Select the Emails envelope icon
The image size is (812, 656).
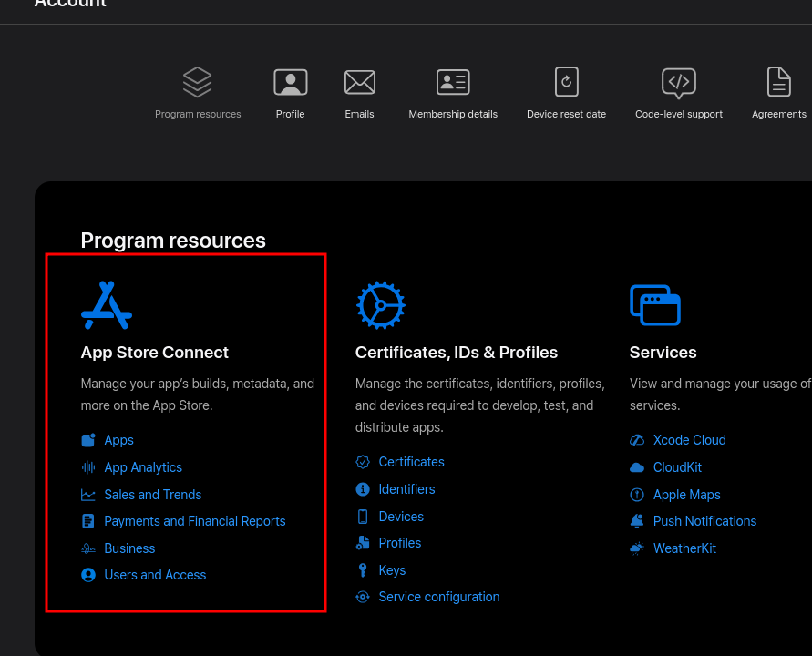359,82
